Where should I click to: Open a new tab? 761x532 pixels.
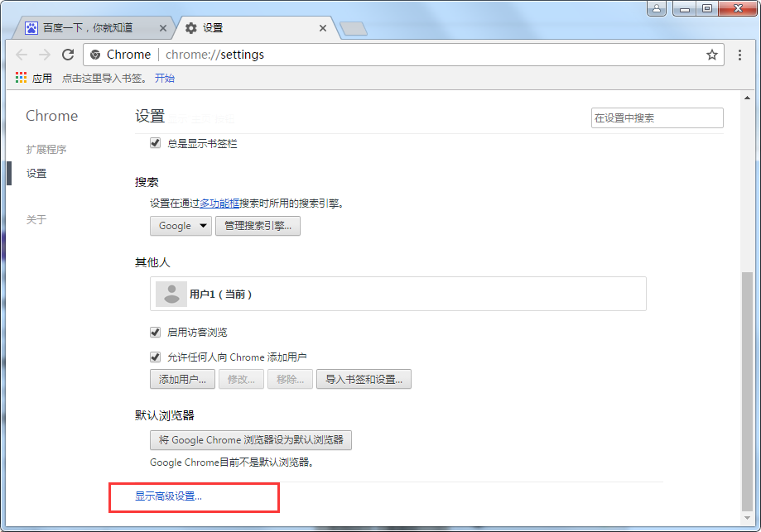pos(354,29)
